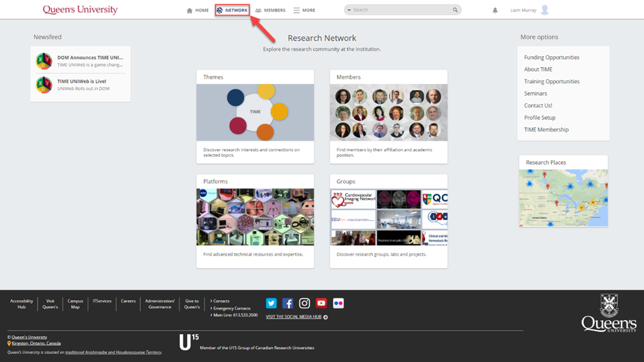
Task: Open the Flickr social icon
Action: [x=338, y=303]
